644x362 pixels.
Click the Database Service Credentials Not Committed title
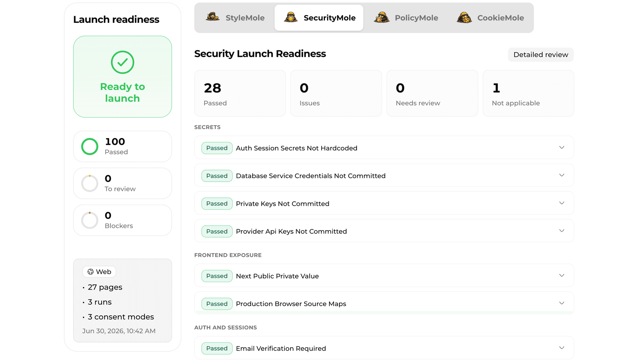pyautogui.click(x=311, y=176)
